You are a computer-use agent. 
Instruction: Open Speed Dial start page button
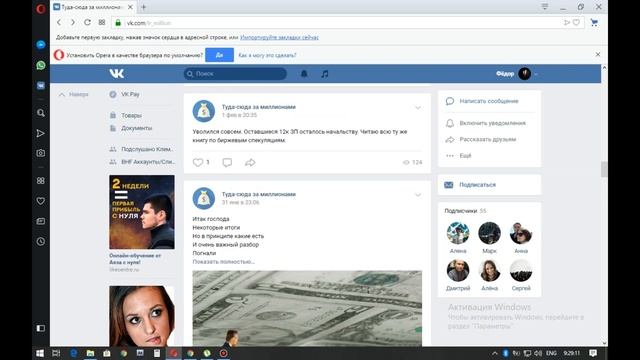click(102, 22)
